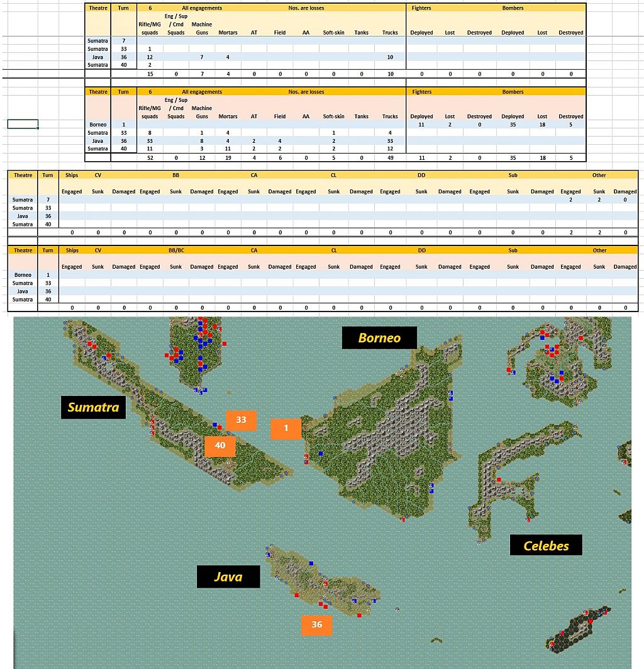Click Fighters Deployed 11 in Borneo row
Screen dimensions: 644x669
tap(421, 125)
